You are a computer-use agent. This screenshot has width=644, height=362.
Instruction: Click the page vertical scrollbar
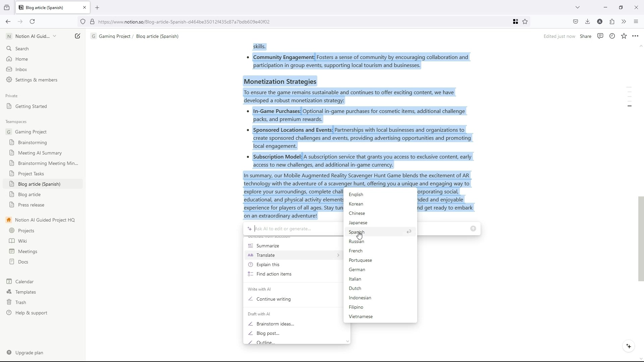pyautogui.click(x=641, y=238)
